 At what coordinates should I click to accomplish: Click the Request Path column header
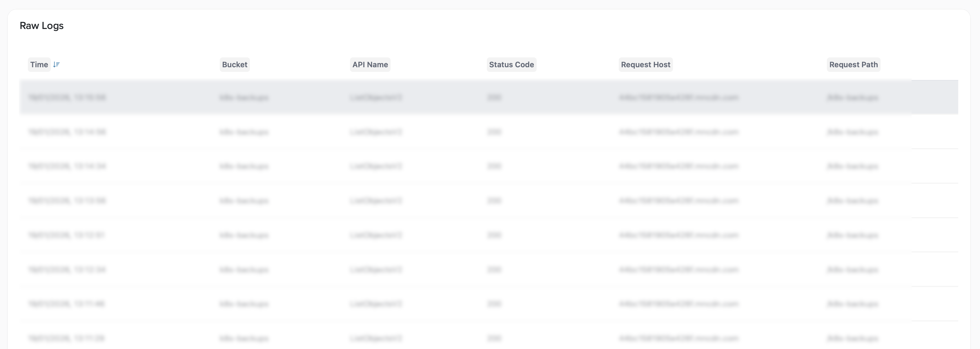853,65
